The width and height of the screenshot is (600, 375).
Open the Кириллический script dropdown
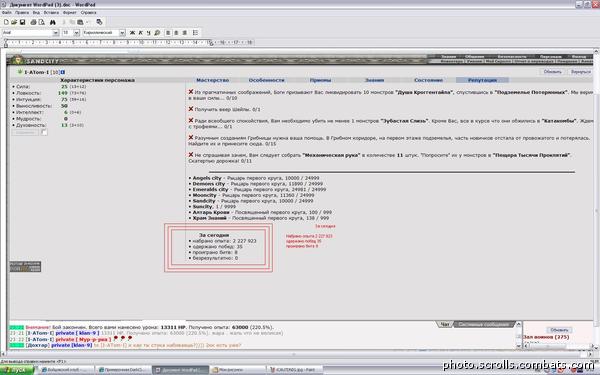point(122,33)
